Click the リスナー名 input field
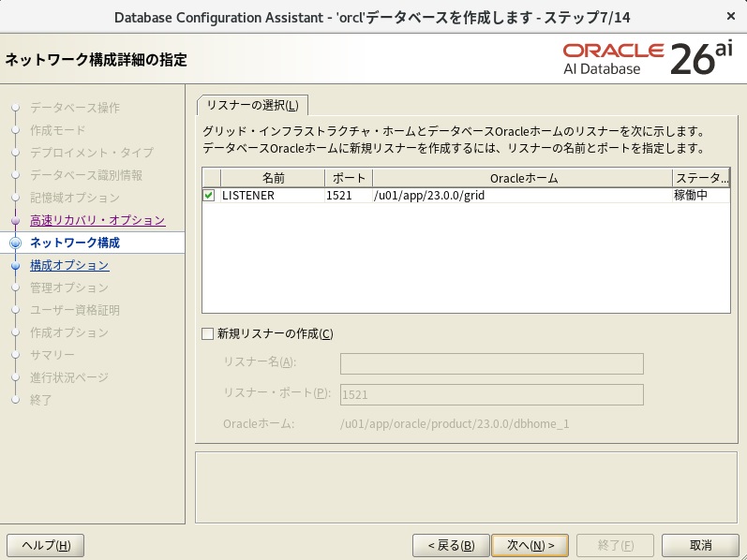 click(x=492, y=363)
